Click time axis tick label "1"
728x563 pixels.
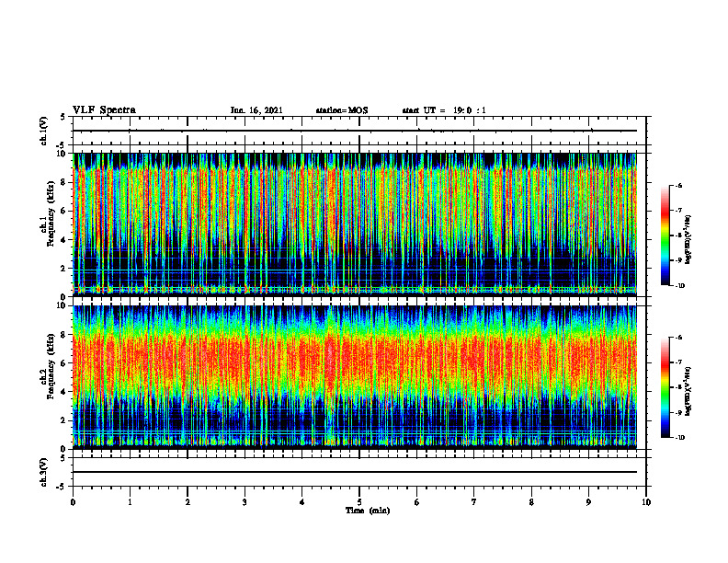130,502
